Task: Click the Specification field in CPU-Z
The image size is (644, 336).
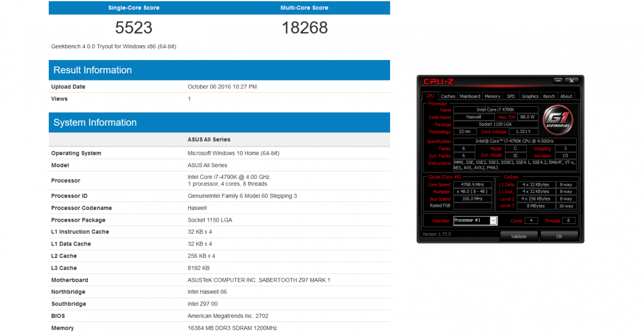Action: click(515, 141)
